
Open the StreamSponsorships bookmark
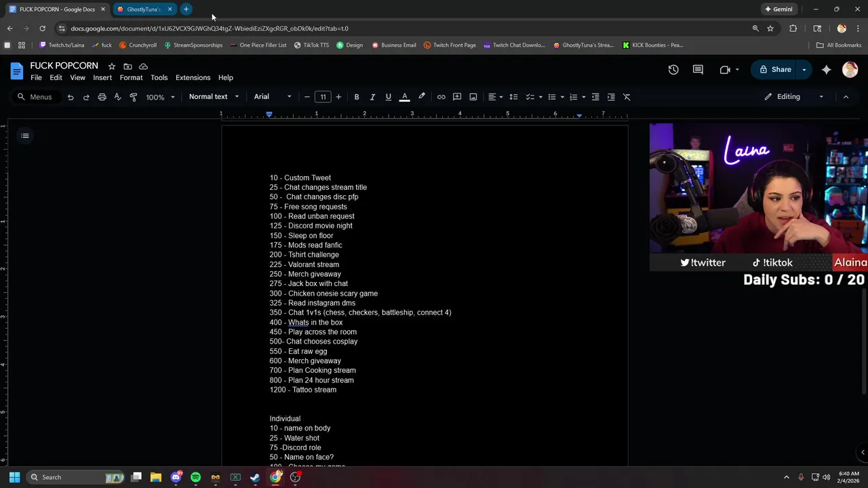[x=193, y=45]
